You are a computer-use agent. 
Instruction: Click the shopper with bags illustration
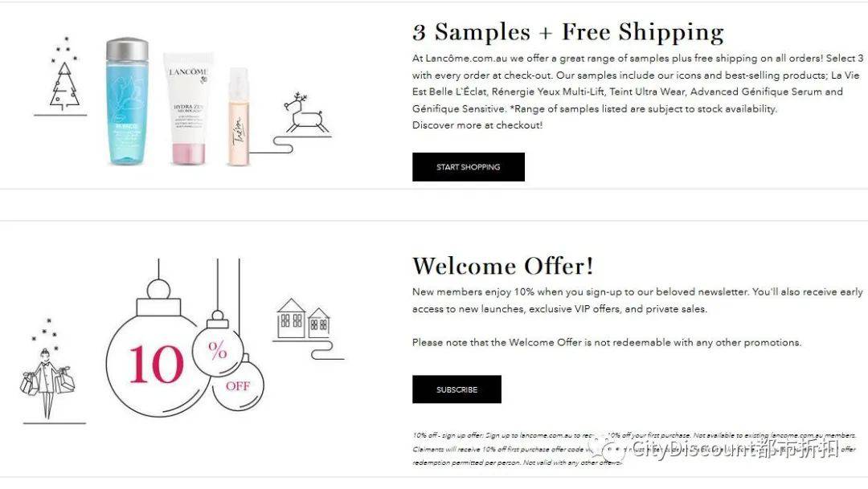coord(47,378)
